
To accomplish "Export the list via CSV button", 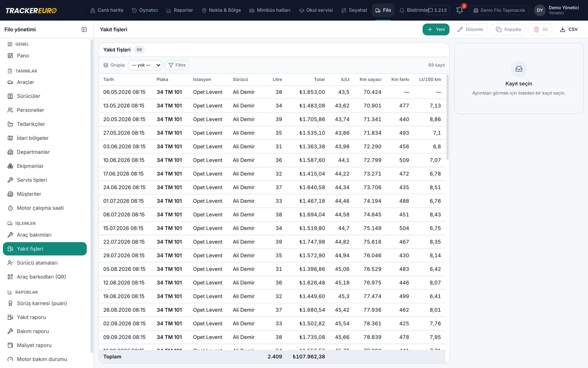I will pos(569,29).
